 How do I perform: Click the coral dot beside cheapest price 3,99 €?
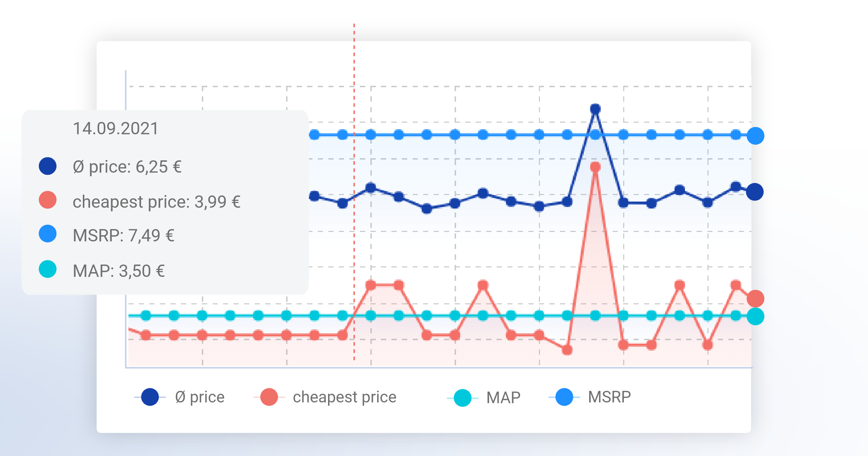[48, 200]
